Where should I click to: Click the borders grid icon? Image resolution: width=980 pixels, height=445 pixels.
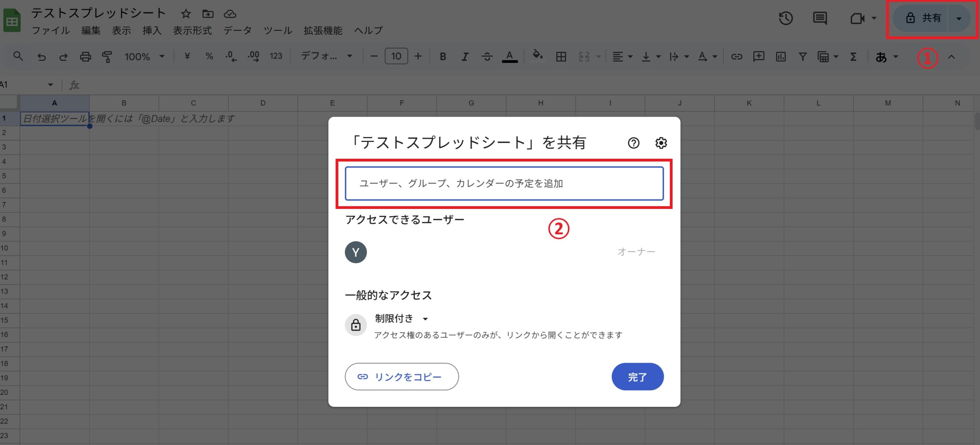pos(561,57)
